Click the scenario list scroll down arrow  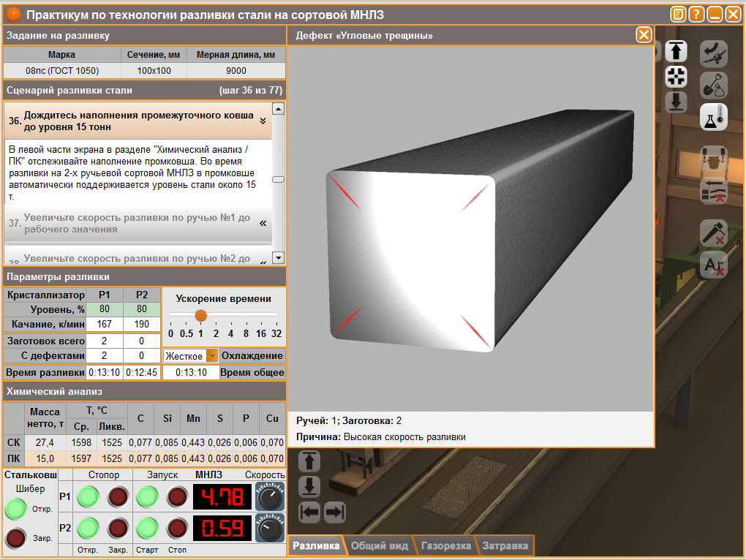(279, 257)
